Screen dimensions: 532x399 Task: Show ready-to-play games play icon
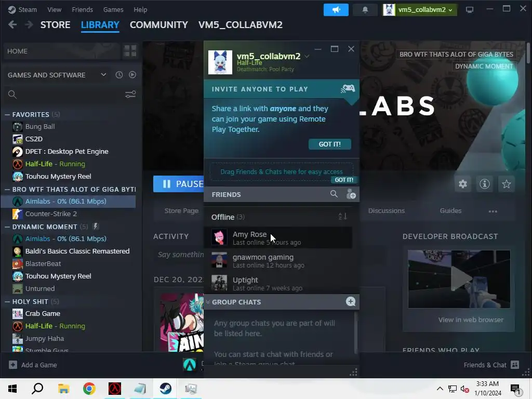coord(132,75)
